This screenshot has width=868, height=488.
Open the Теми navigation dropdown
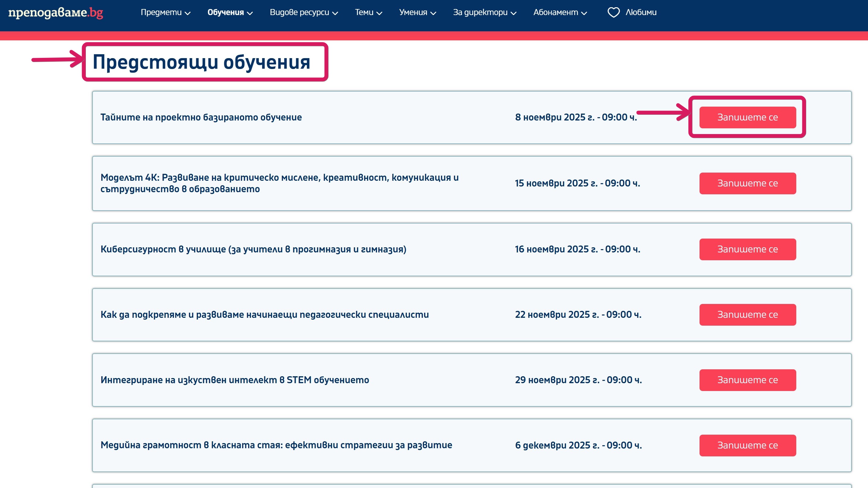tap(368, 12)
